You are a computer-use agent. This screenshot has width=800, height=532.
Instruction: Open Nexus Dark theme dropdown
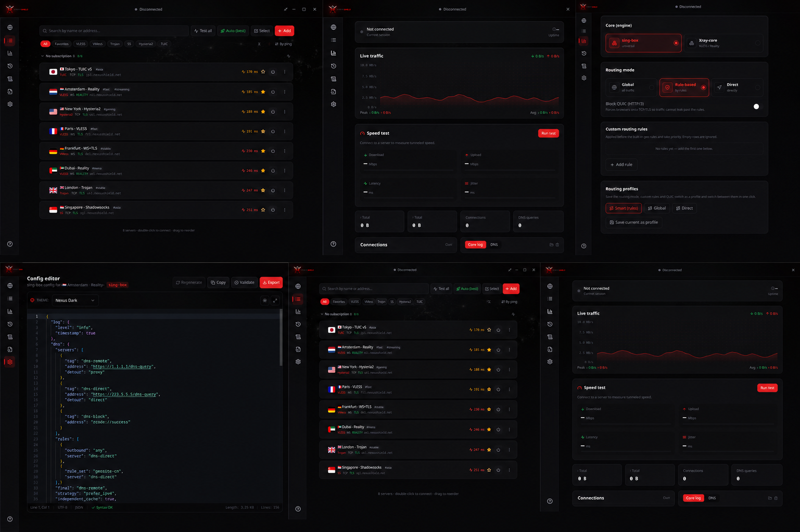[75, 300]
